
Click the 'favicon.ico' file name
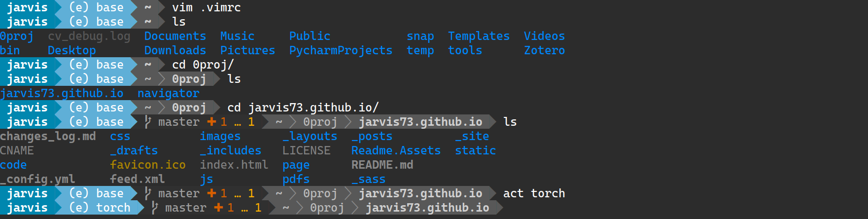coord(148,165)
